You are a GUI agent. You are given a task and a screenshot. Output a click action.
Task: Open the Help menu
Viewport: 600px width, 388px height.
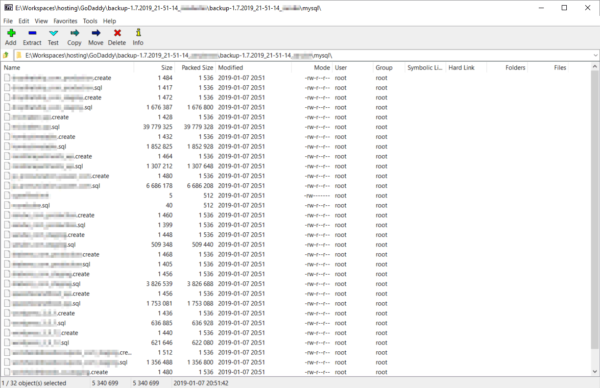click(109, 21)
